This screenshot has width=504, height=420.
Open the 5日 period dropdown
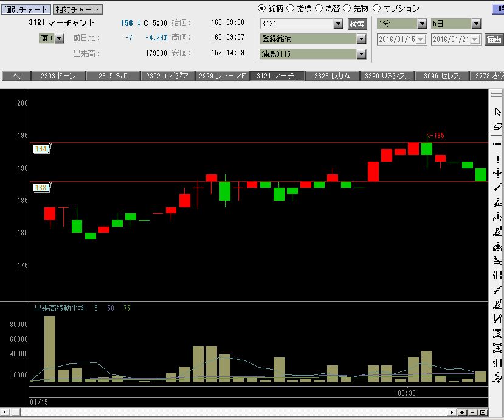(x=476, y=24)
